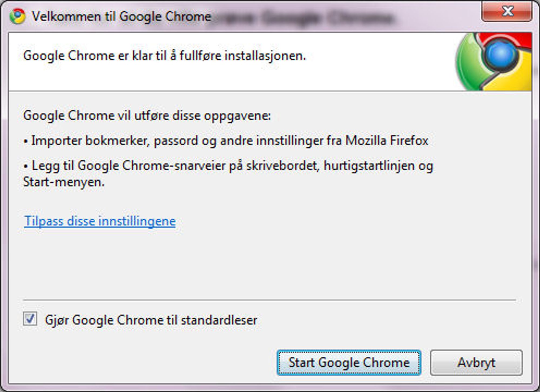Select the 'Legg til Google Chrome-snarveier' bullet item
This screenshot has width=540, height=392.
(x=228, y=173)
